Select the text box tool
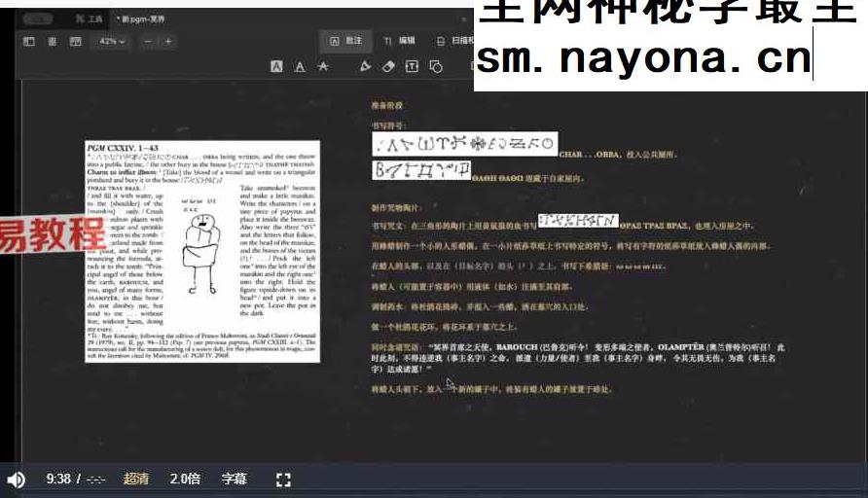 [x=412, y=66]
